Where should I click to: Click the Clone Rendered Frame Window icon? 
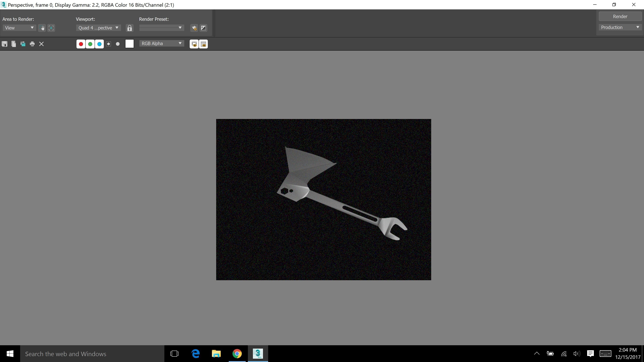[x=23, y=44]
